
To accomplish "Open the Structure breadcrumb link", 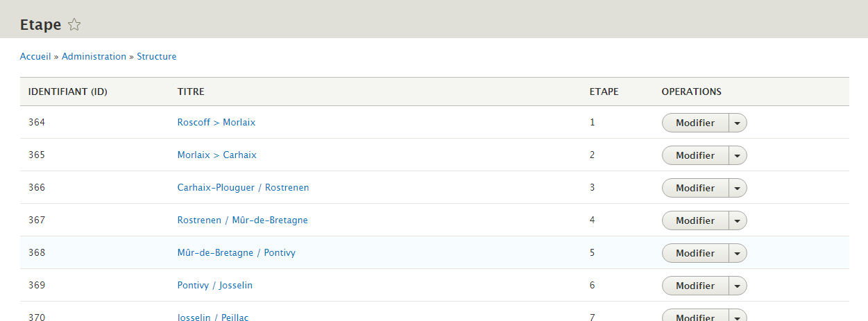I will pyautogui.click(x=156, y=57).
